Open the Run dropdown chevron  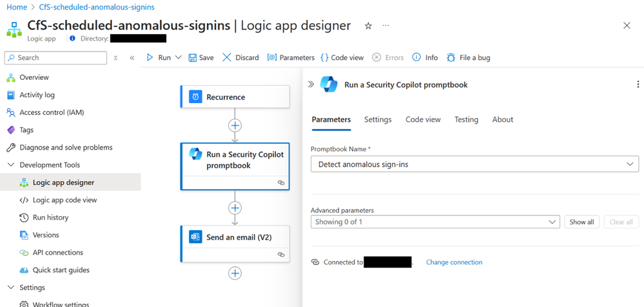179,57
